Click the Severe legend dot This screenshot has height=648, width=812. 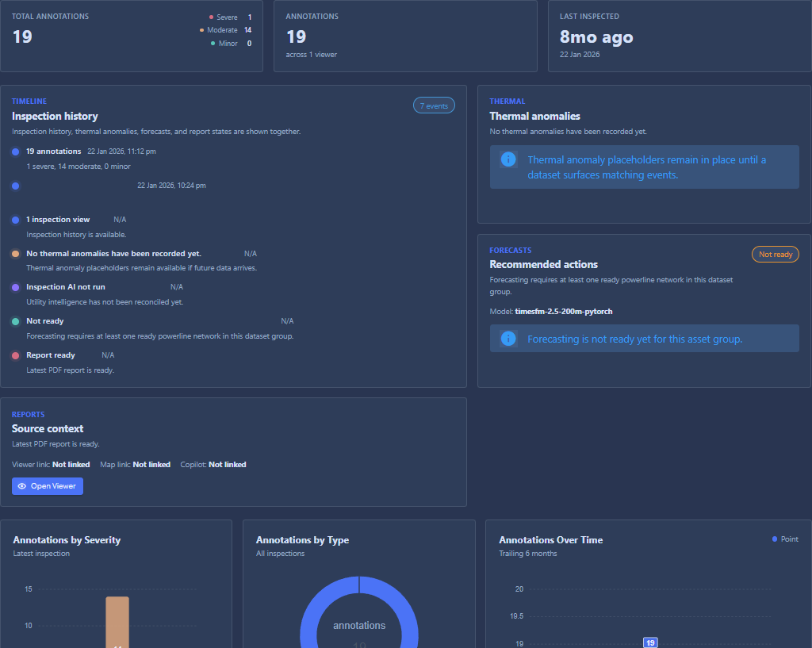pyautogui.click(x=211, y=17)
